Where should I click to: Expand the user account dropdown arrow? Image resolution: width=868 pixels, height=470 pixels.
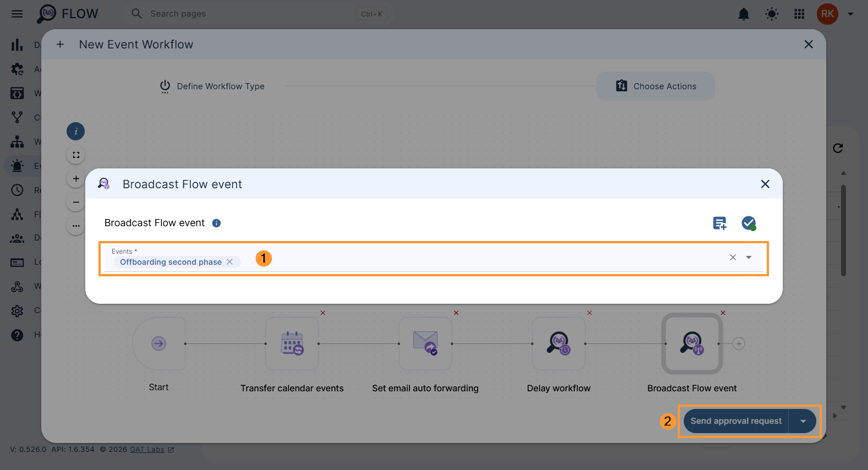[x=850, y=14]
